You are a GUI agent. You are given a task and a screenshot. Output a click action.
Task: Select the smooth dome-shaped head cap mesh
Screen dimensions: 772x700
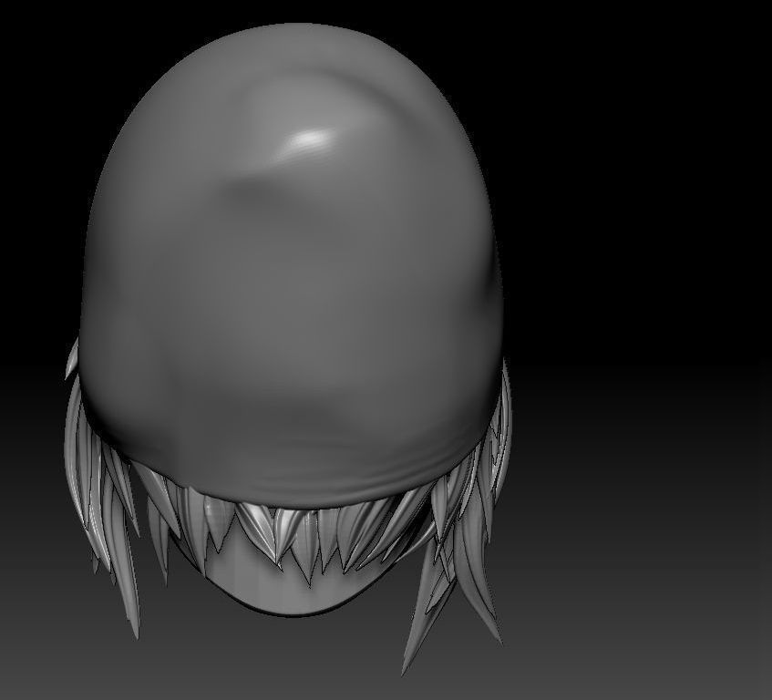(x=291, y=266)
